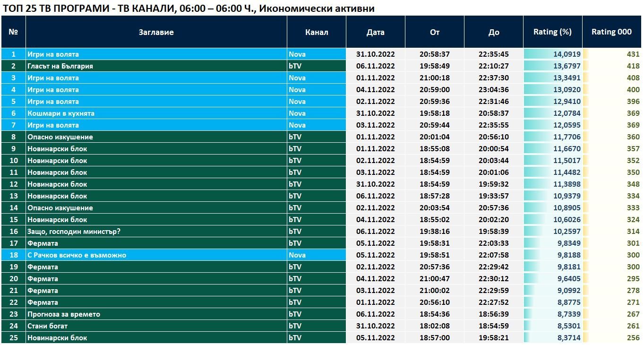Viewport: 644px width, 345px height.
Task: Click the "До" end time header
Action: [x=493, y=32]
